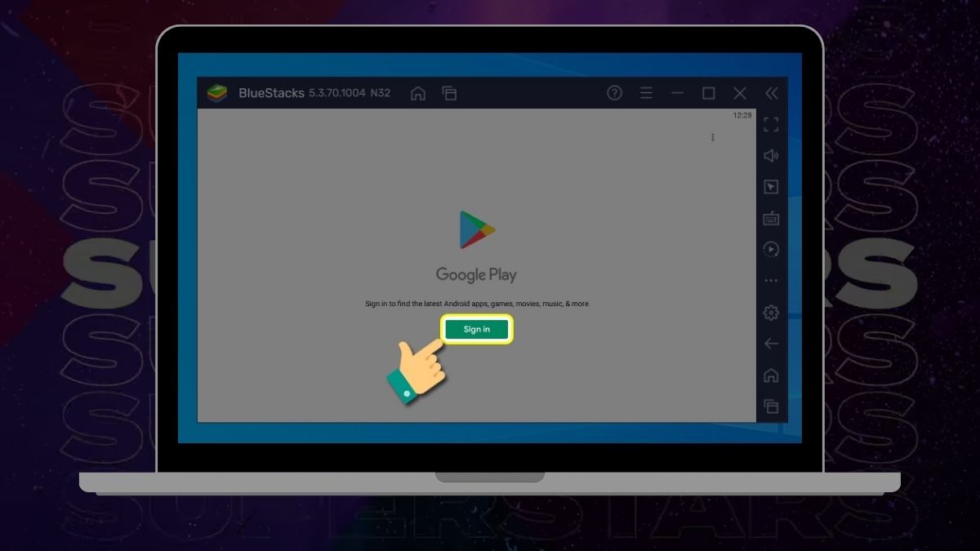Image resolution: width=980 pixels, height=551 pixels.
Task: Open the BlueStacks help question mark
Action: (615, 93)
